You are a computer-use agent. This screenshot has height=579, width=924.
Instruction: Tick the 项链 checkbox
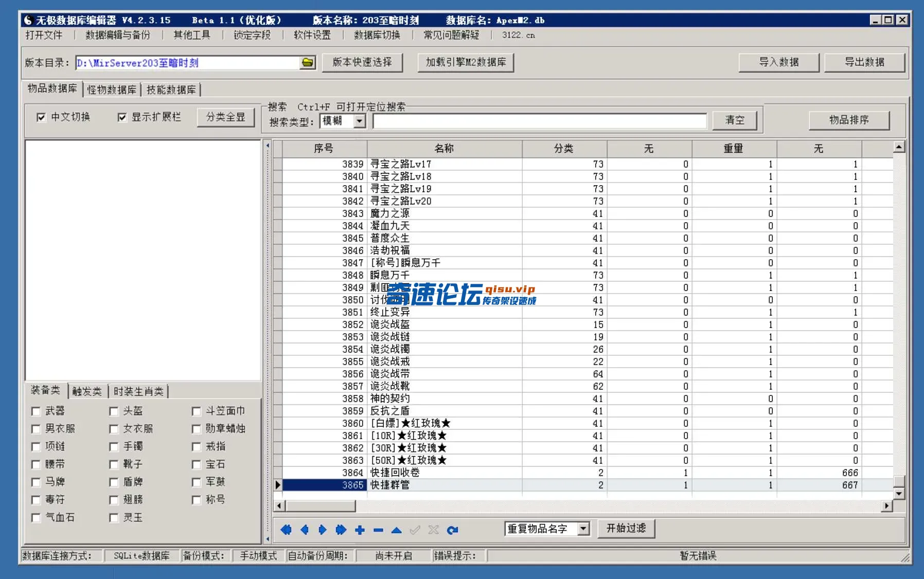click(x=35, y=446)
